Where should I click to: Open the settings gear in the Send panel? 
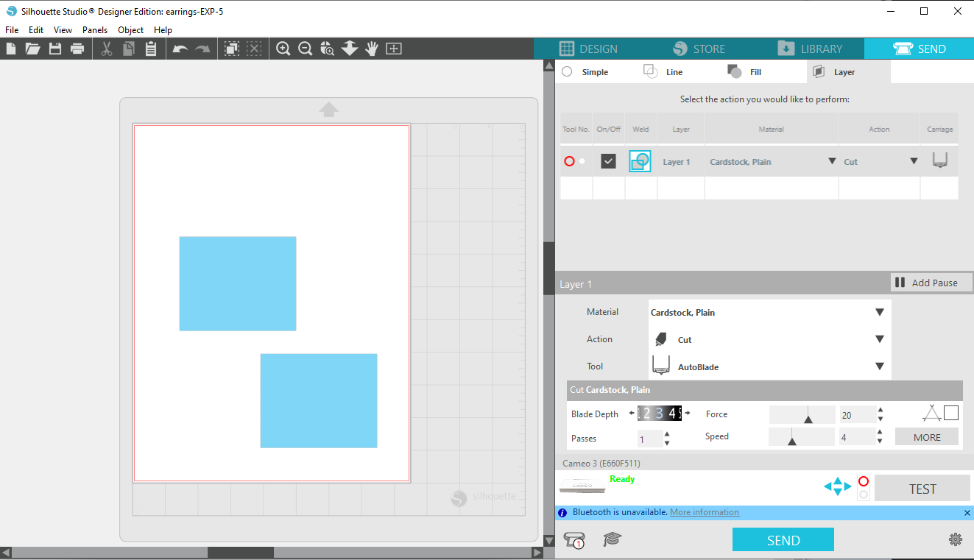click(x=956, y=539)
